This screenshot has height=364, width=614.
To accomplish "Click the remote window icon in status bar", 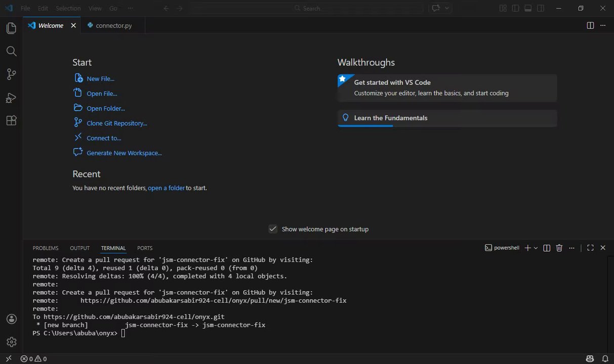I will (8, 359).
